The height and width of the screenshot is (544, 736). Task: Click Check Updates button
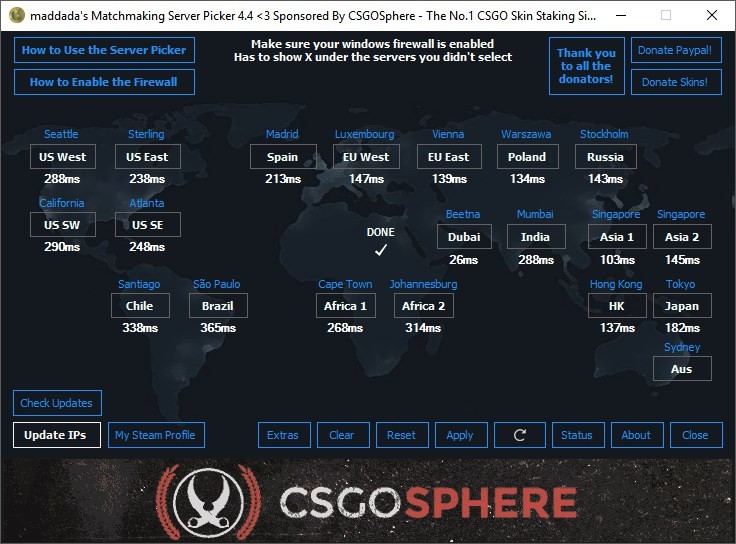tap(57, 403)
